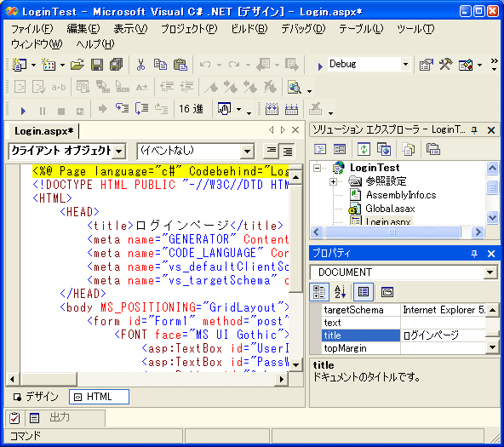Click the Refresh icon in Solution Explorer
504x447 pixels.
point(364,149)
